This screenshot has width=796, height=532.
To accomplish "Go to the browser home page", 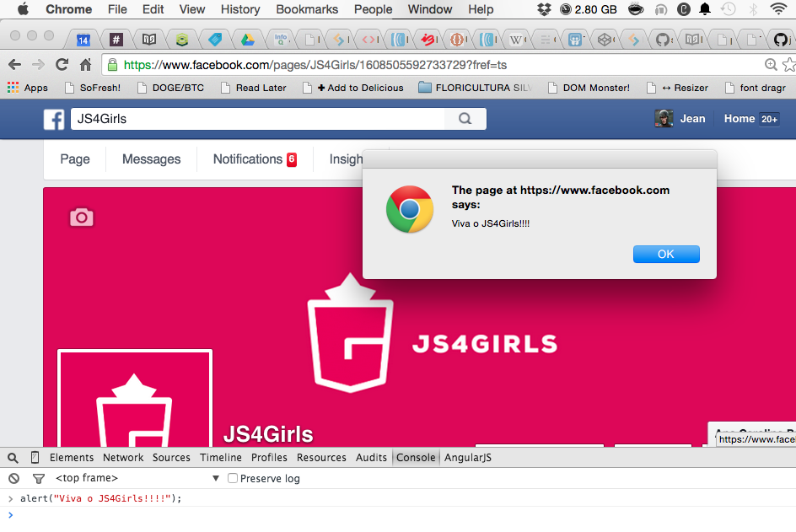I will tap(85, 64).
